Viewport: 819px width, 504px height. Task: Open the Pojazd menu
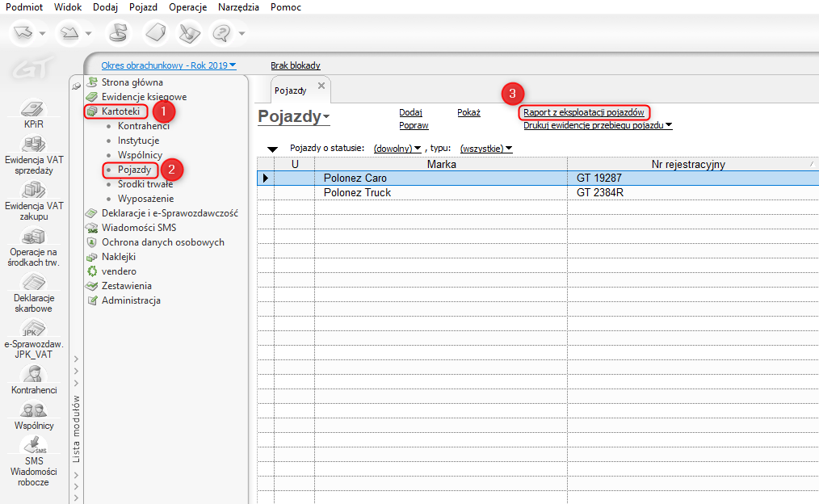pyautogui.click(x=143, y=7)
